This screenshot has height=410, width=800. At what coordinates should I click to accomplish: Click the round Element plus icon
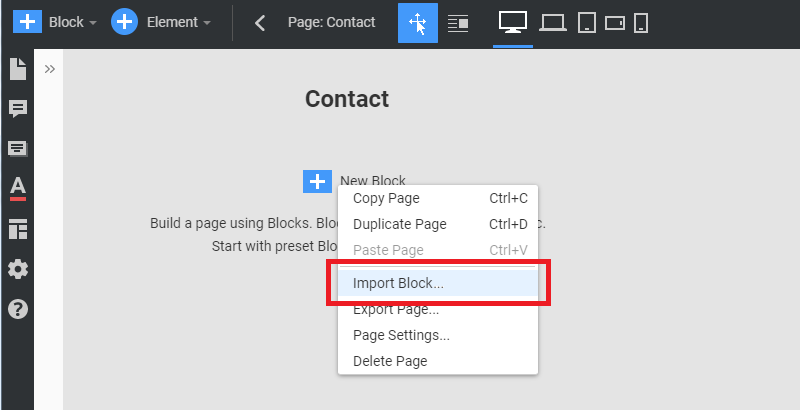tap(124, 22)
